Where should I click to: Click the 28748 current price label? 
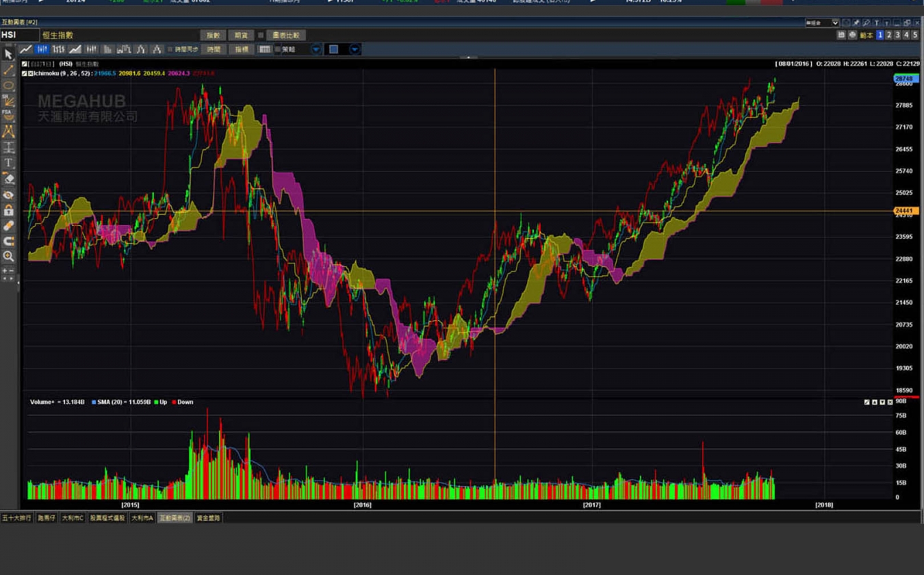click(x=905, y=79)
